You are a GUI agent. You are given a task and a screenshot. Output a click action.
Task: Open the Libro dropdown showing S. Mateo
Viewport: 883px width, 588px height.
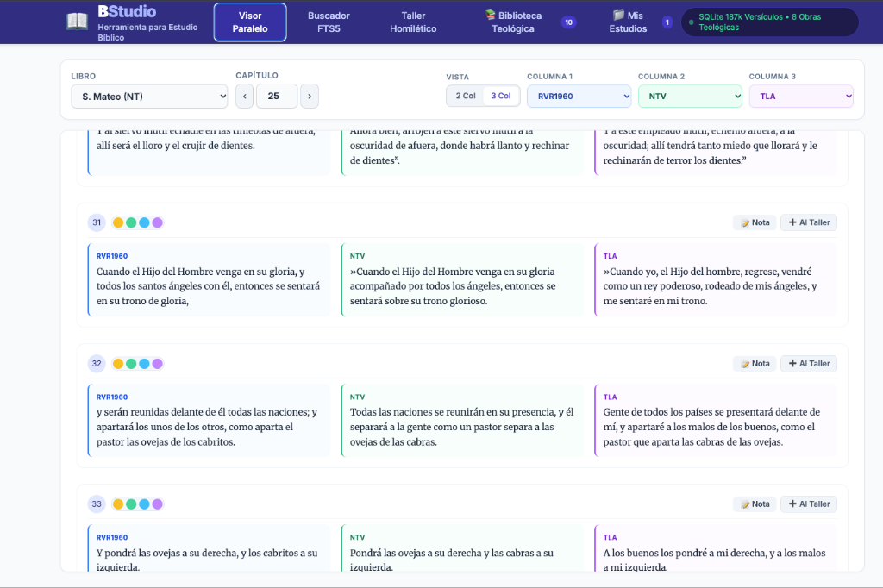click(149, 97)
